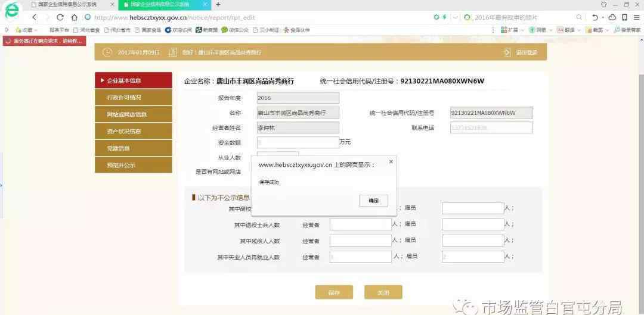This screenshot has width=644, height=315.
Task: Open a new tab with plus icon
Action: click(218, 4)
